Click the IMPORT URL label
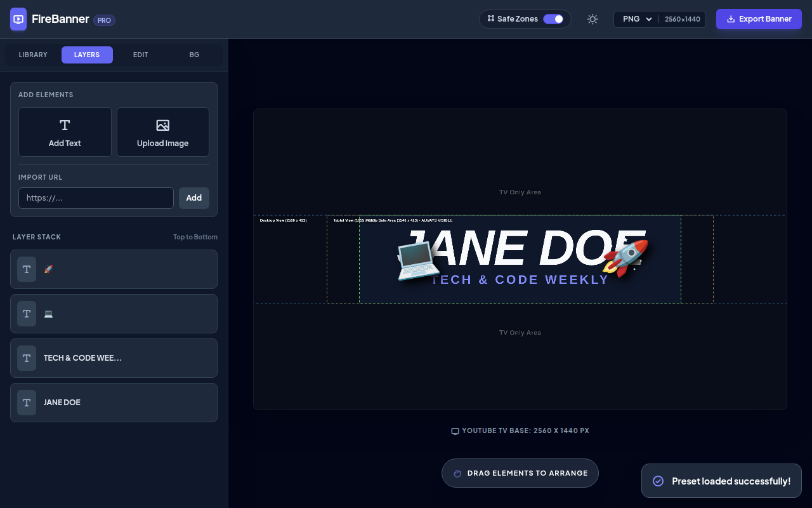The image size is (812, 508). [41, 177]
